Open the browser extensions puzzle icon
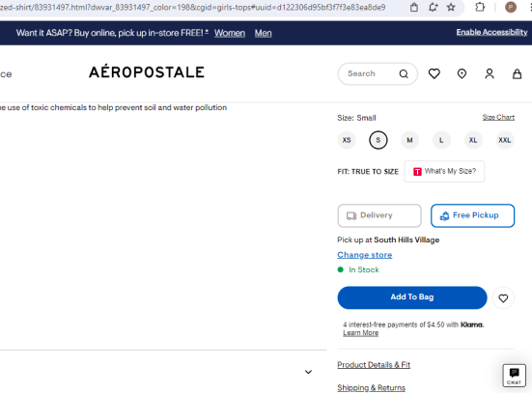This screenshot has height=394, width=532. (x=480, y=7)
